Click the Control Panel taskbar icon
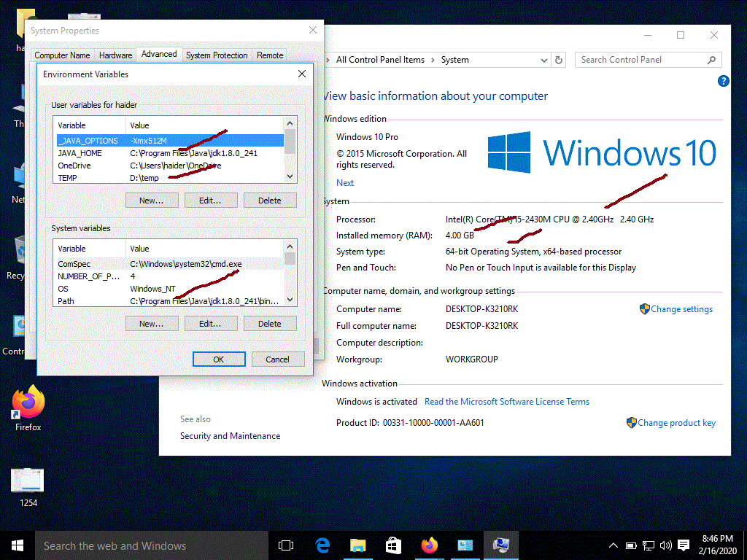The image size is (747, 560). (465, 545)
